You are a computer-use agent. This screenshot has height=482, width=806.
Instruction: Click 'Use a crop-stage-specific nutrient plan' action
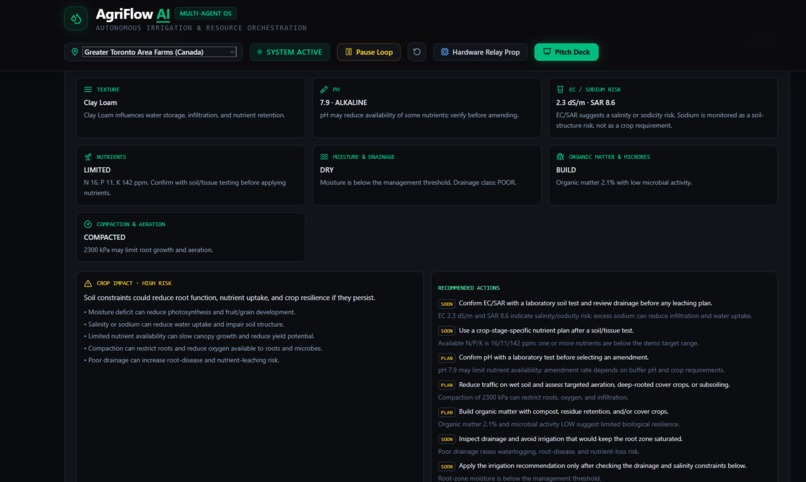pyautogui.click(x=546, y=330)
